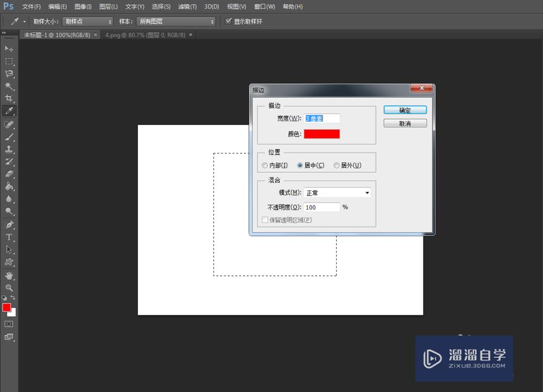Click the Photoshop Ps logo

point(8,6)
